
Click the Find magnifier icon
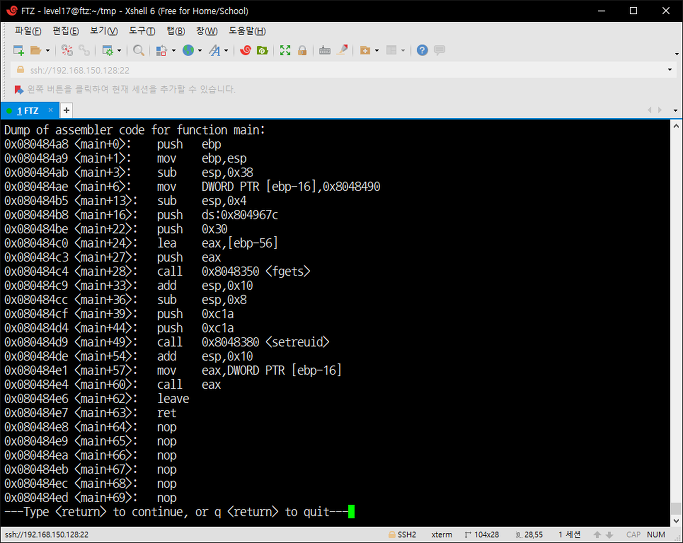tap(139, 51)
